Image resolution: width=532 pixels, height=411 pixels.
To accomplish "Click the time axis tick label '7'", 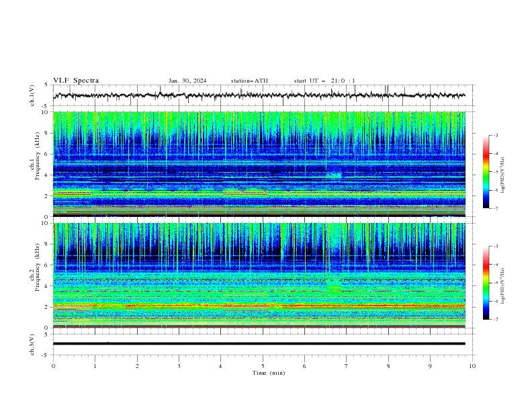I will 347,366.
